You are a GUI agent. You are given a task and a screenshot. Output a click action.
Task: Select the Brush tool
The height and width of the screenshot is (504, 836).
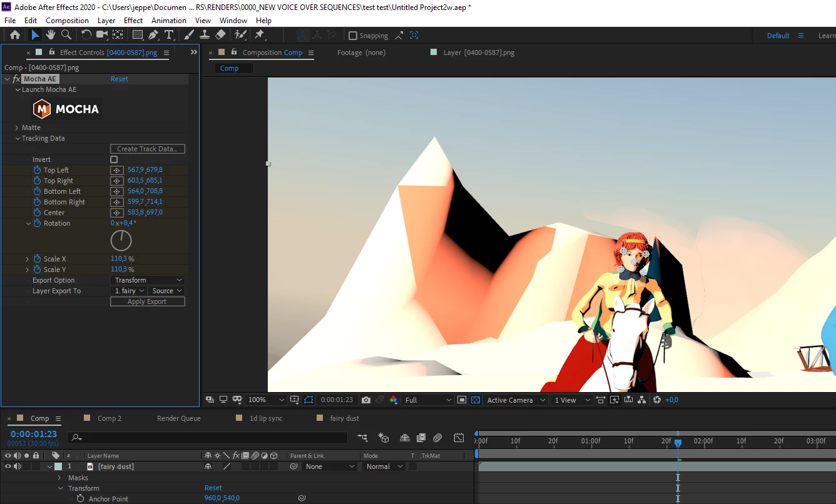point(189,35)
